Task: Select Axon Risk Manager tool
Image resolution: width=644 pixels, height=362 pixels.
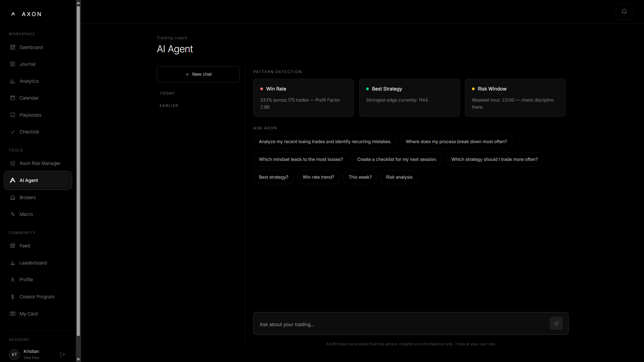Action: [38, 163]
